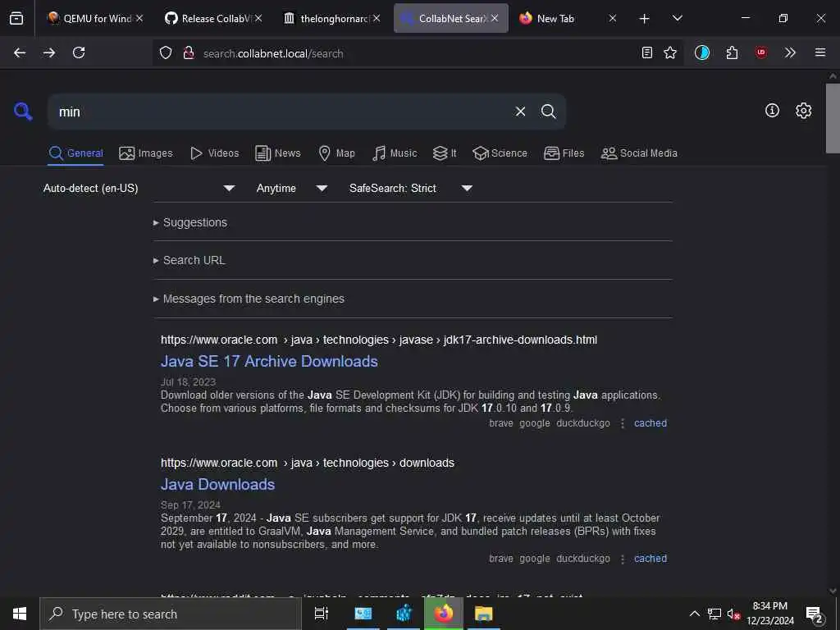
Task: Open cached version of Java Downloads result
Action: click(651, 558)
